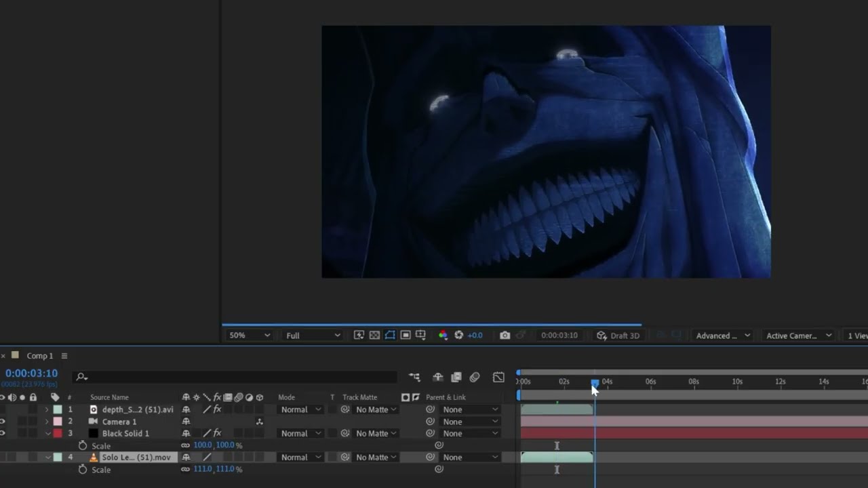Click the label tag column header icon

click(55, 398)
